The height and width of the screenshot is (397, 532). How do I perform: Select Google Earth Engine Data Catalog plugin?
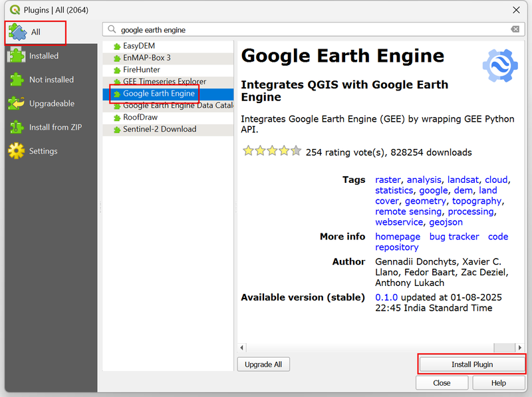[x=168, y=106]
